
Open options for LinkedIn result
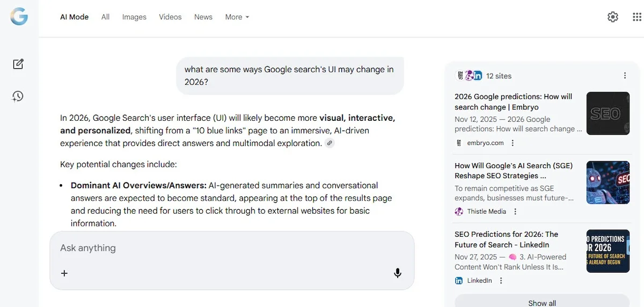click(501, 280)
